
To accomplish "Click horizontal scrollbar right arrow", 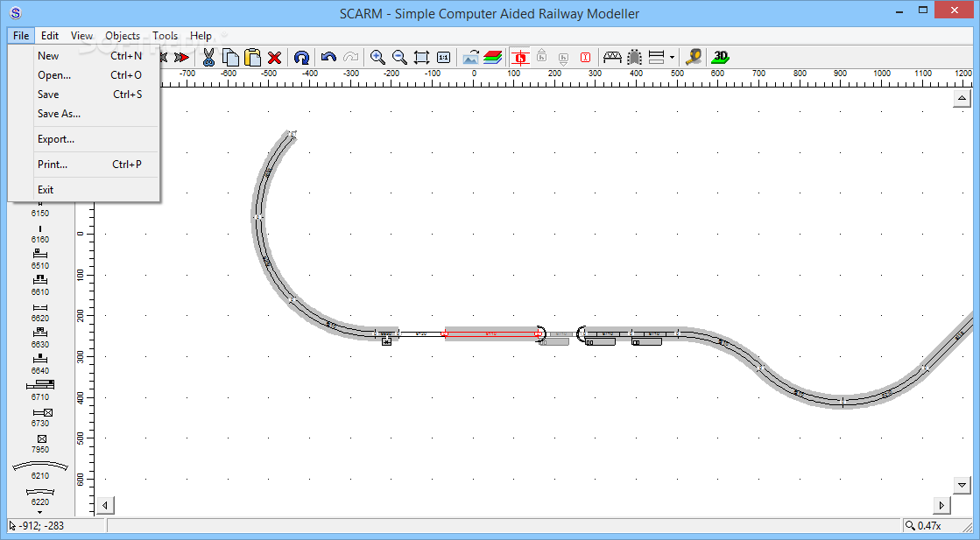I will (941, 505).
